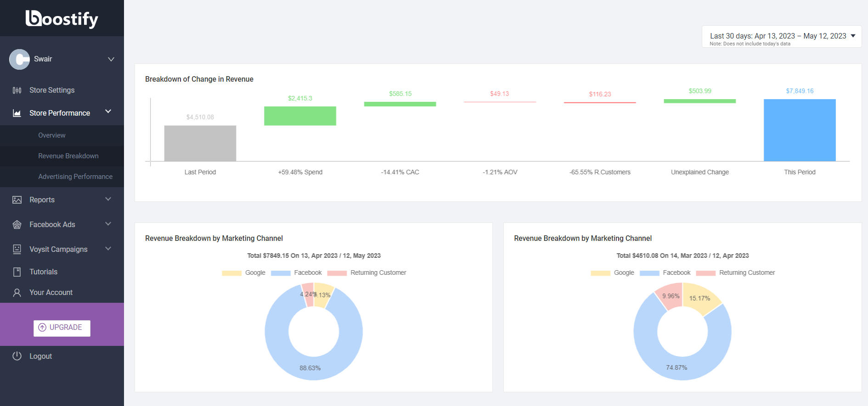Open the Overview submenu item
This screenshot has width=868, height=406.
(x=52, y=135)
